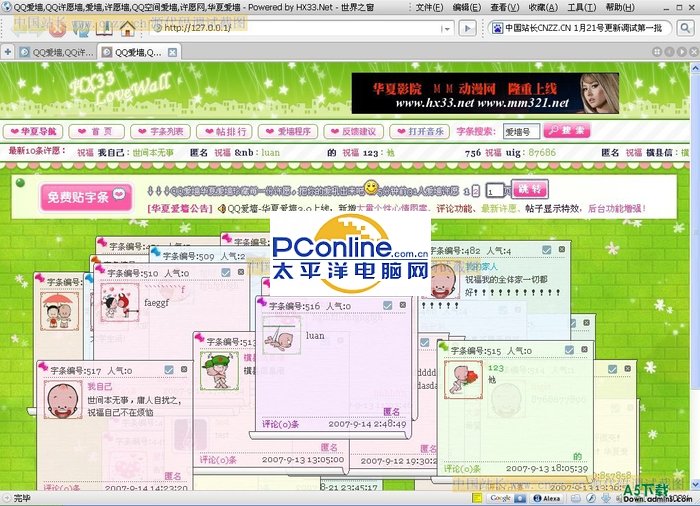Click the 评论(0)条 link on note 515
Image resolution: width=700 pixels, height=506 pixels.
pyautogui.click(x=462, y=468)
